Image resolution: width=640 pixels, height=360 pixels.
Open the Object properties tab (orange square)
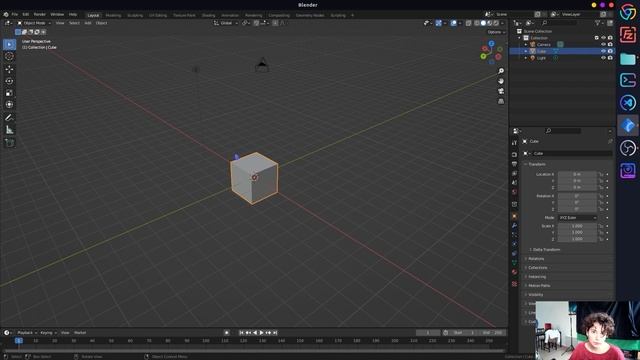tap(514, 216)
